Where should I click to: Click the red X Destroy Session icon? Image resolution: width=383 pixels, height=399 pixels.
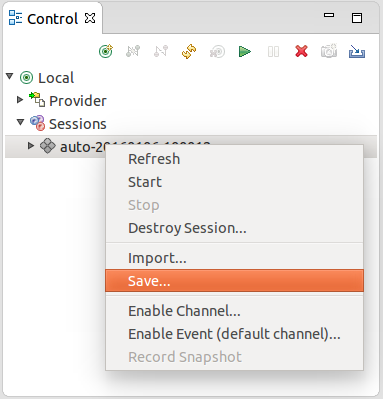(301, 51)
